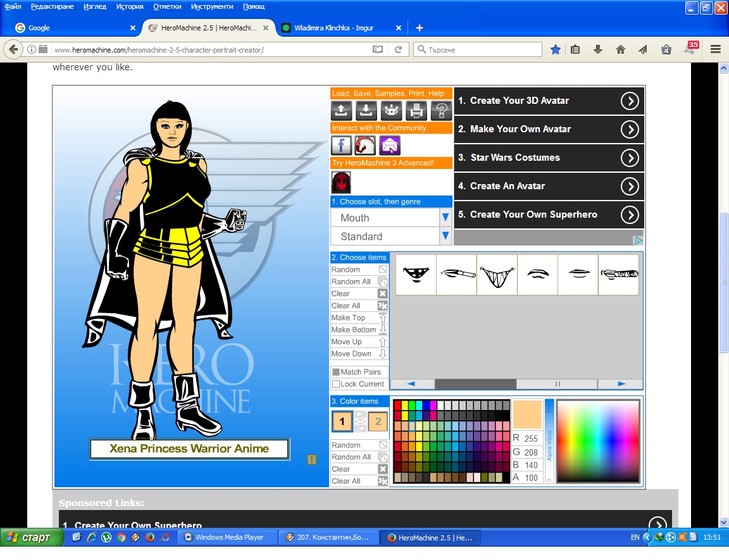Open the Отметки menu
729x560 pixels.
[x=167, y=6]
